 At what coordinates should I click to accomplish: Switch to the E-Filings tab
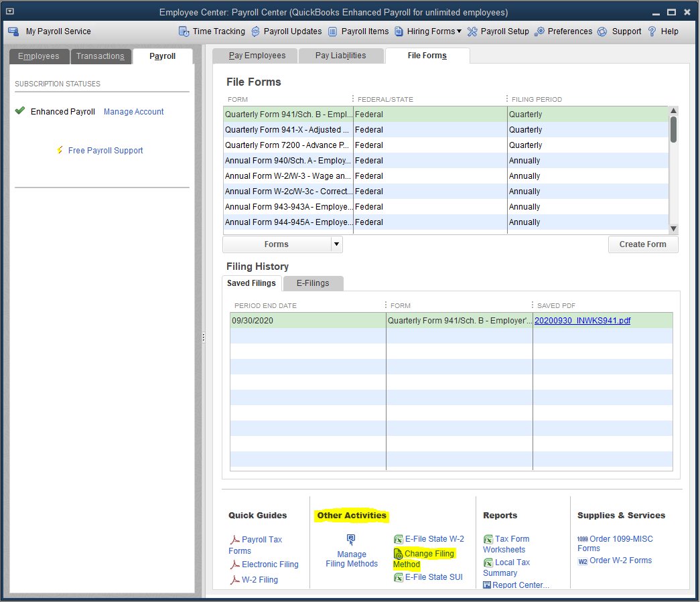point(313,283)
